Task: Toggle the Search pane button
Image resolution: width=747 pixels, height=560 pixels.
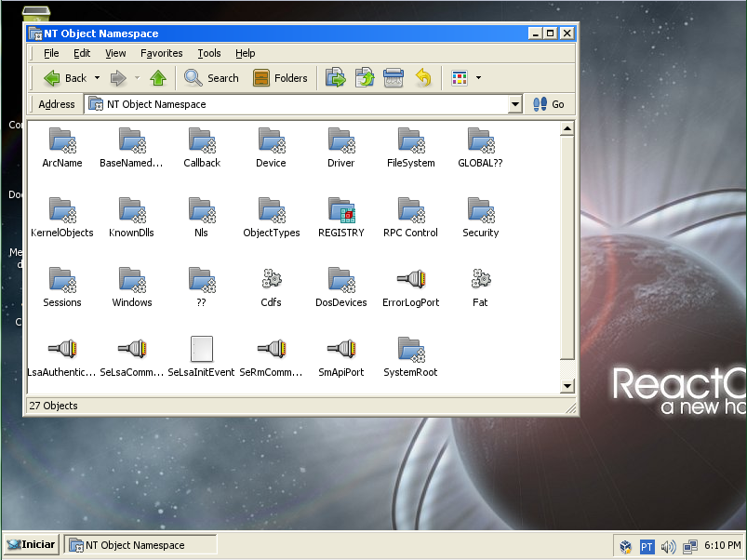Action: click(x=212, y=78)
